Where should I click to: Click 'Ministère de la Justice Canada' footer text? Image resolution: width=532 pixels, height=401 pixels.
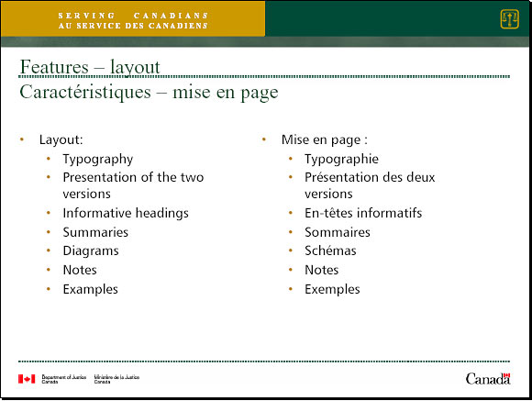[116, 379]
